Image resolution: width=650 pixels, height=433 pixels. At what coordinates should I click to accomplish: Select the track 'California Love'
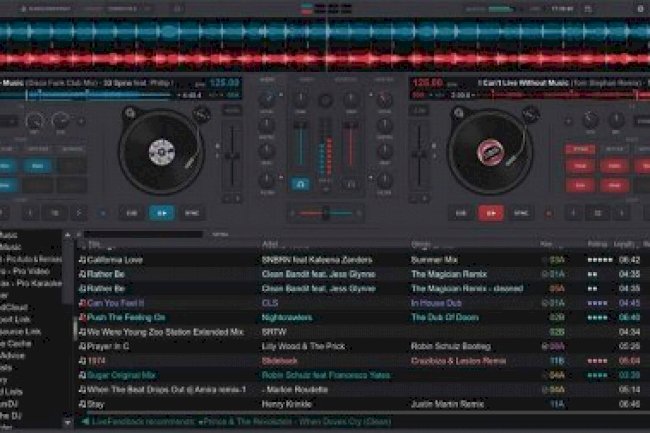[115, 260]
